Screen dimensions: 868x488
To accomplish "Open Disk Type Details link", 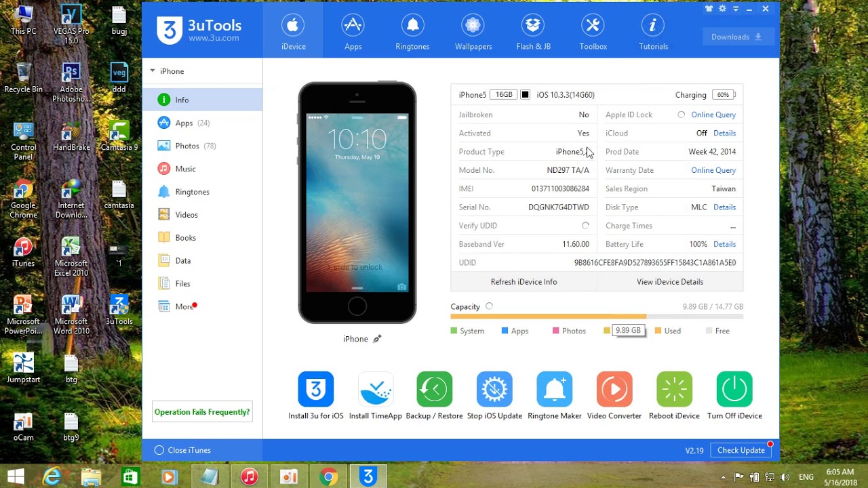I will pos(724,207).
